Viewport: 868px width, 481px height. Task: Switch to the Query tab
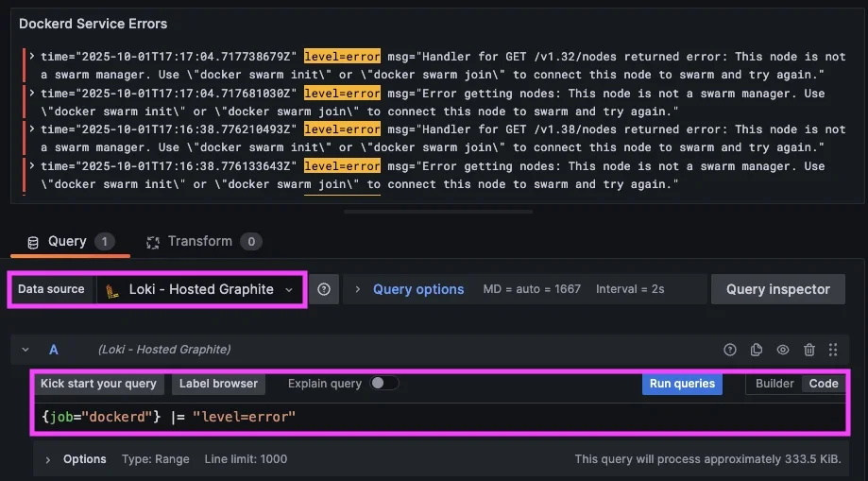click(70, 242)
